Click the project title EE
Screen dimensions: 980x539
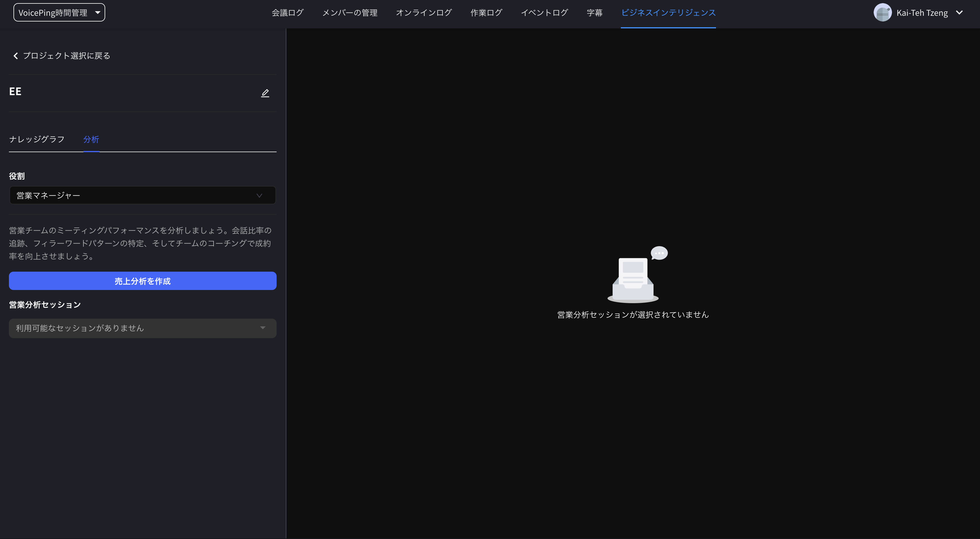(15, 91)
